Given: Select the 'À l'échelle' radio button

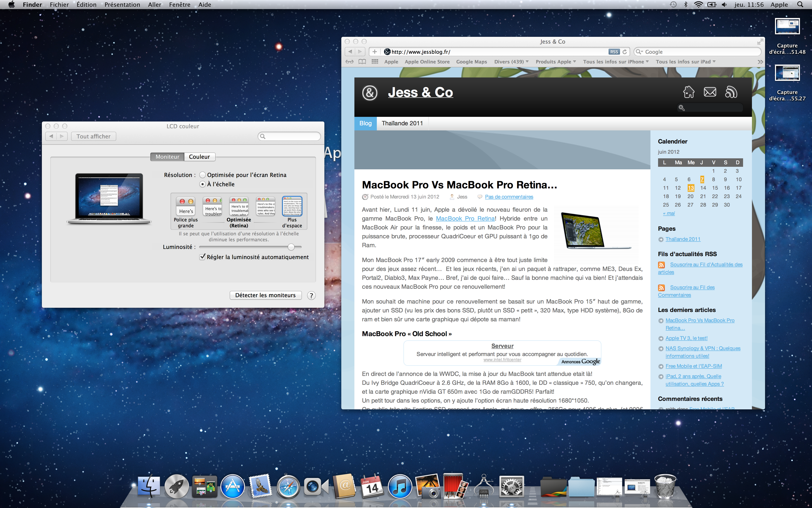Looking at the screenshot, I should tap(202, 184).
